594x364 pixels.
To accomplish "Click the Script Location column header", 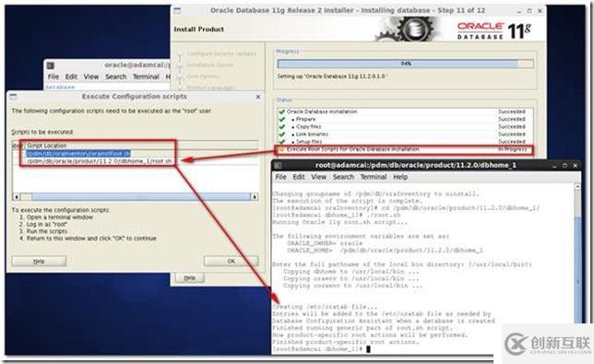I will (x=142, y=146).
